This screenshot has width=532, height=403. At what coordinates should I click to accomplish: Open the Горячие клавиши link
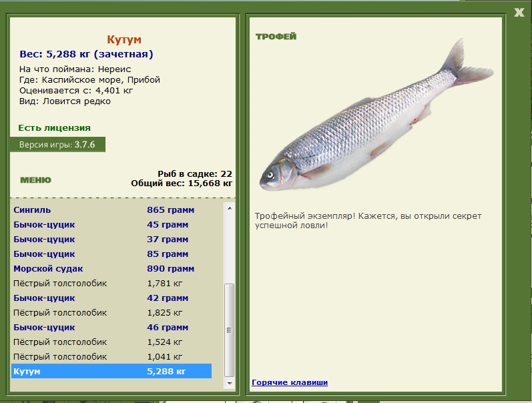pos(290,382)
